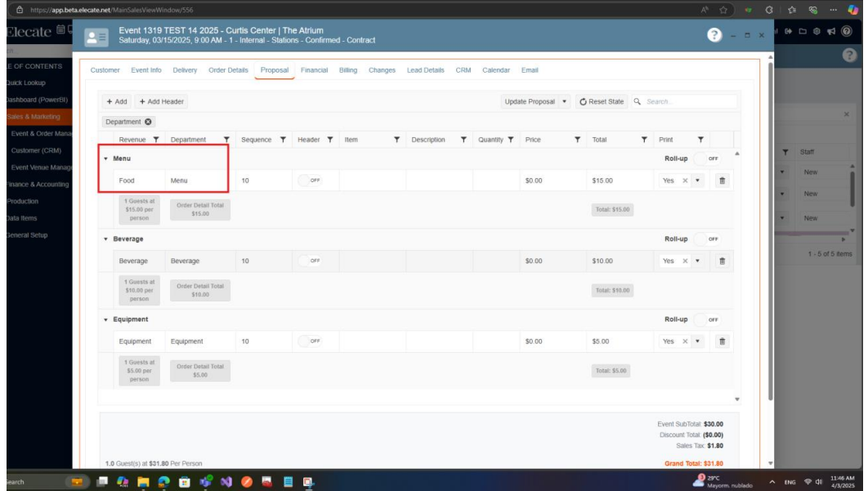Delete the Food row with trash icon
Image resolution: width=868 pixels, height=491 pixels.
(x=722, y=181)
